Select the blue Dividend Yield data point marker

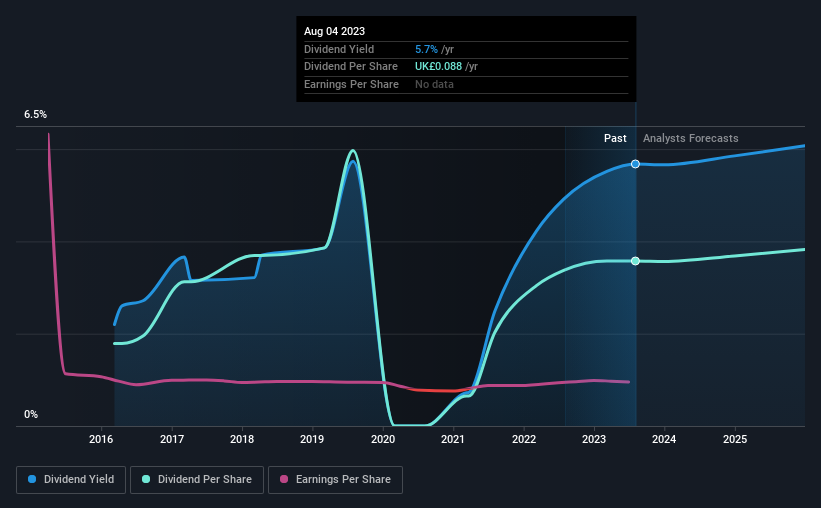635,164
